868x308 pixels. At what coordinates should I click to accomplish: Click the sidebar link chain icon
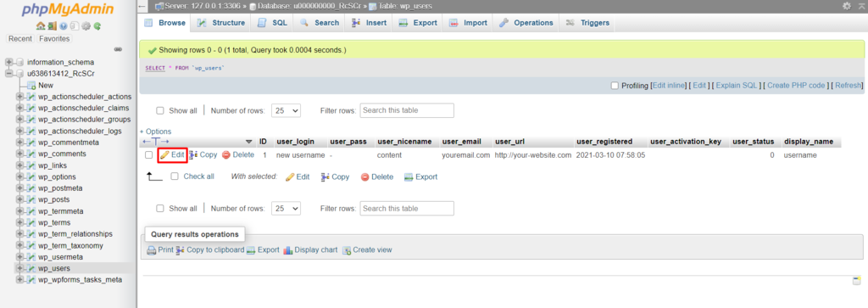(x=118, y=50)
